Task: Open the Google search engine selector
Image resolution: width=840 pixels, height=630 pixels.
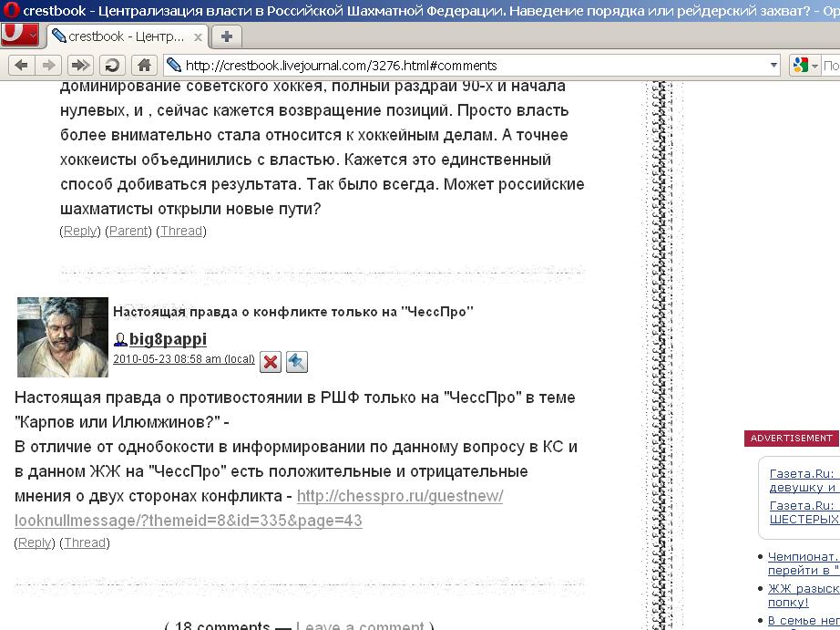Action: [x=805, y=65]
